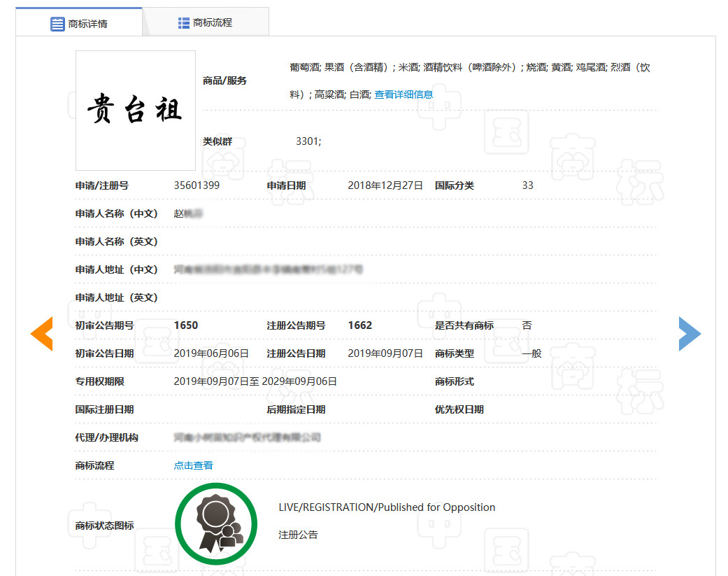
Task: Select registration announcement issue 1662
Action: [x=360, y=325]
